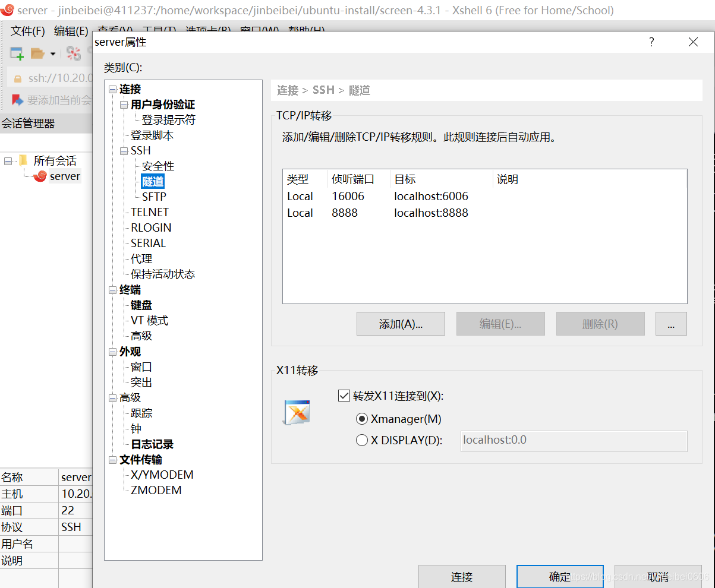Select 日志记录 in the category tree
The width and height of the screenshot is (715, 588).
[x=152, y=444]
